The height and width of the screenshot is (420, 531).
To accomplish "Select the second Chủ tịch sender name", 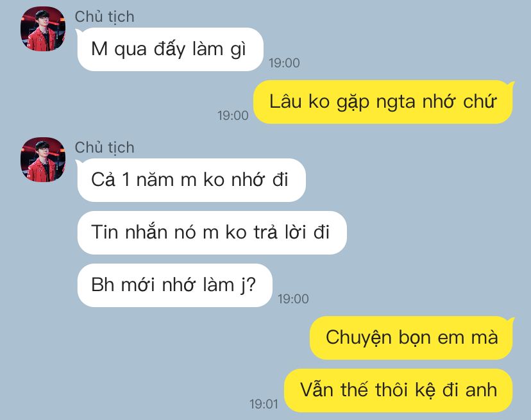I will click(105, 147).
